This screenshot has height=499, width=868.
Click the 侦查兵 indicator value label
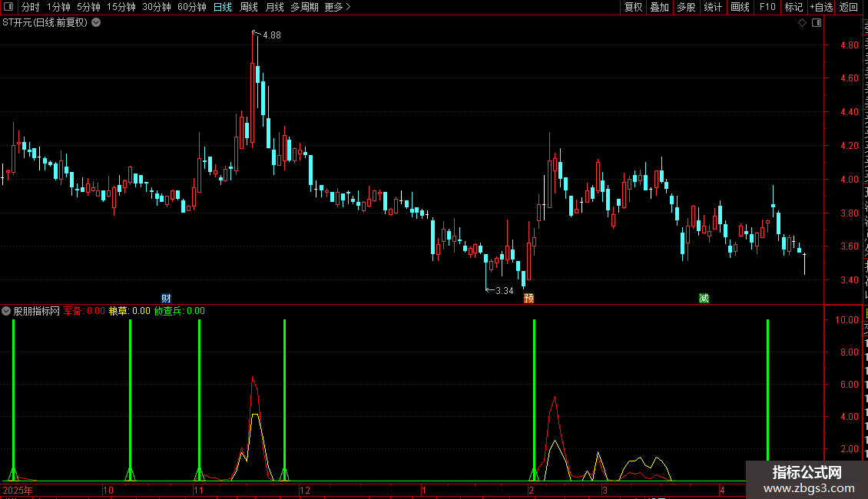[x=179, y=311]
